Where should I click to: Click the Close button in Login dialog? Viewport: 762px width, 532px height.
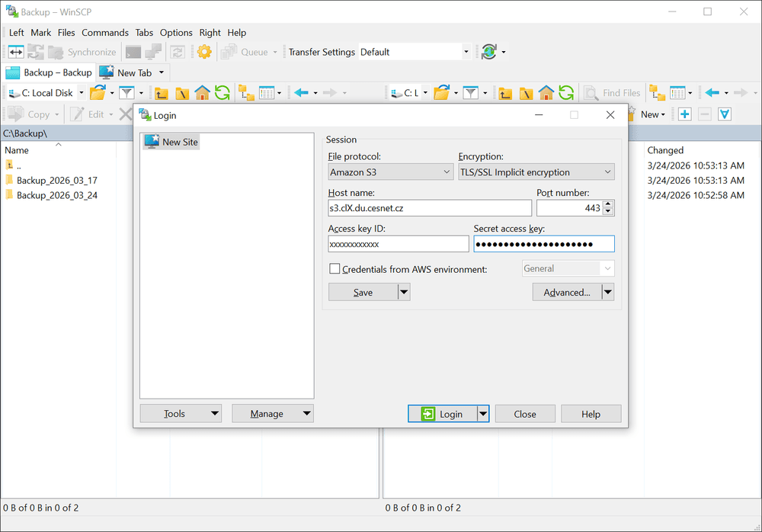[x=525, y=414]
